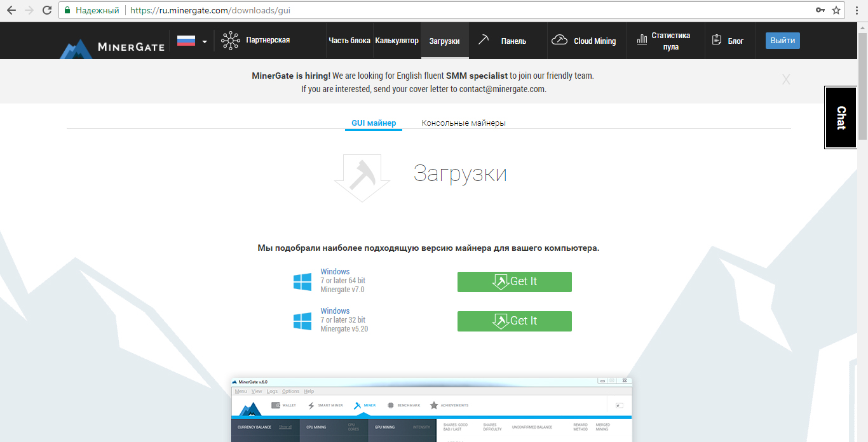
Task: Switch to the Консольные майнеры tab
Action: (x=464, y=123)
